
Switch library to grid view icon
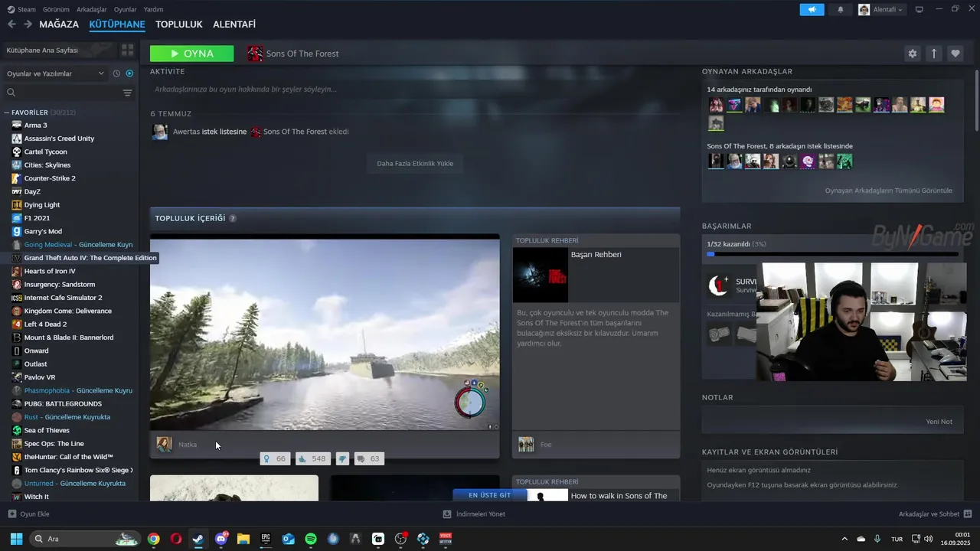[127, 51]
